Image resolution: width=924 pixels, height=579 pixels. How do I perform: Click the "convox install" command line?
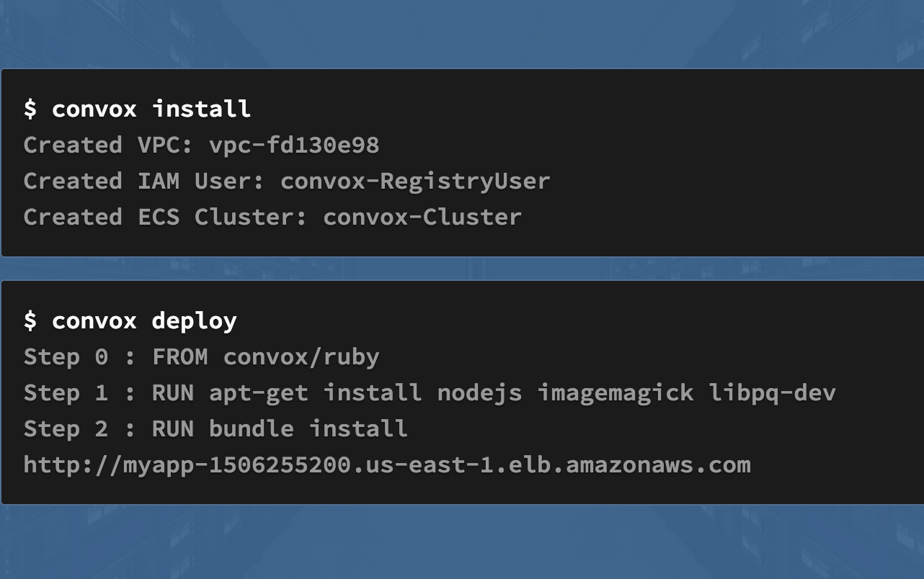click(137, 109)
